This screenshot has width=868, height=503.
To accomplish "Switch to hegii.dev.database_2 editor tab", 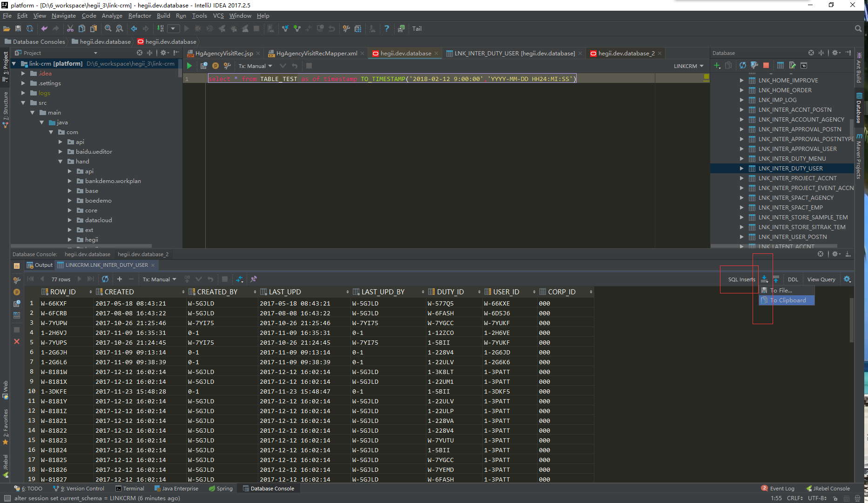I will click(x=626, y=54).
